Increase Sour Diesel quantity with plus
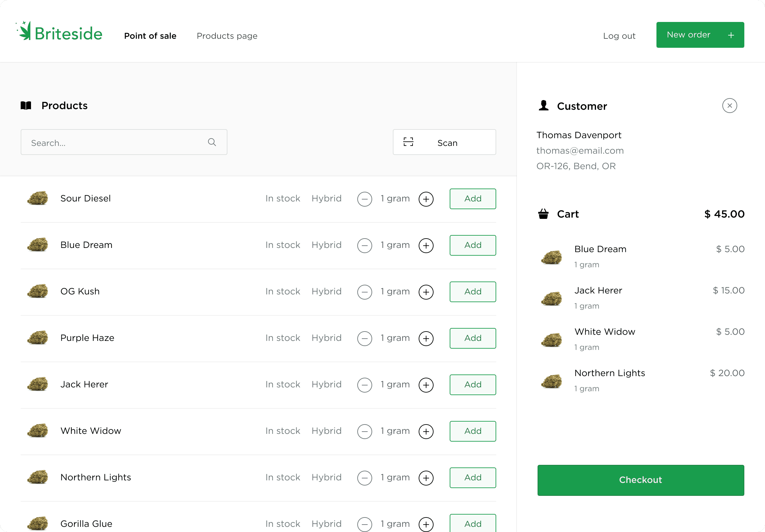 (x=426, y=199)
